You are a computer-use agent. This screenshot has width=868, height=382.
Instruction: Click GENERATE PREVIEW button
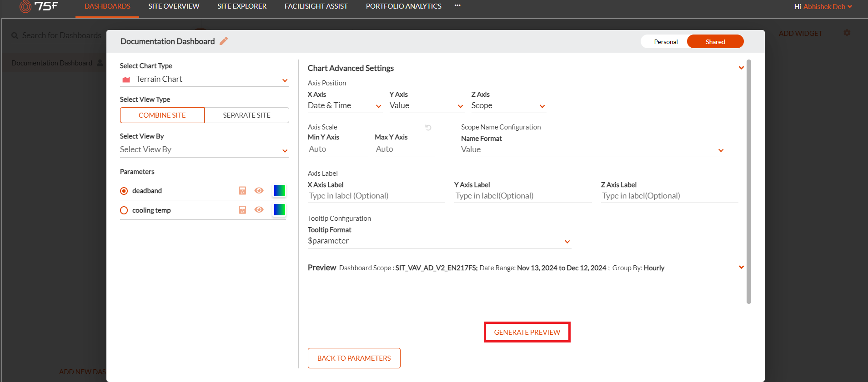[x=527, y=332]
